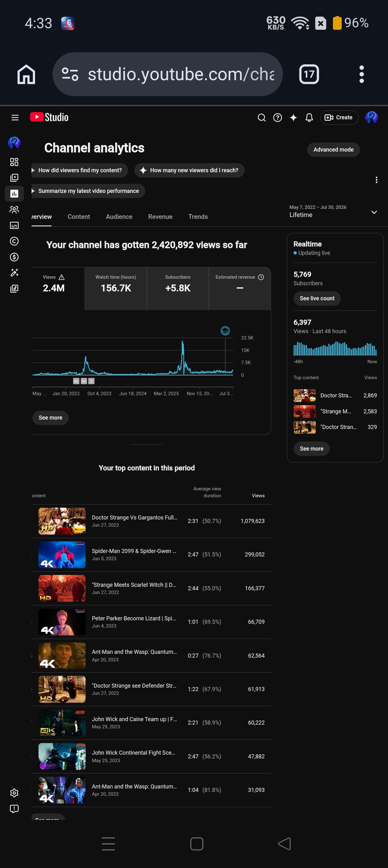
Task: Open the help question mark icon
Action: [x=278, y=117]
